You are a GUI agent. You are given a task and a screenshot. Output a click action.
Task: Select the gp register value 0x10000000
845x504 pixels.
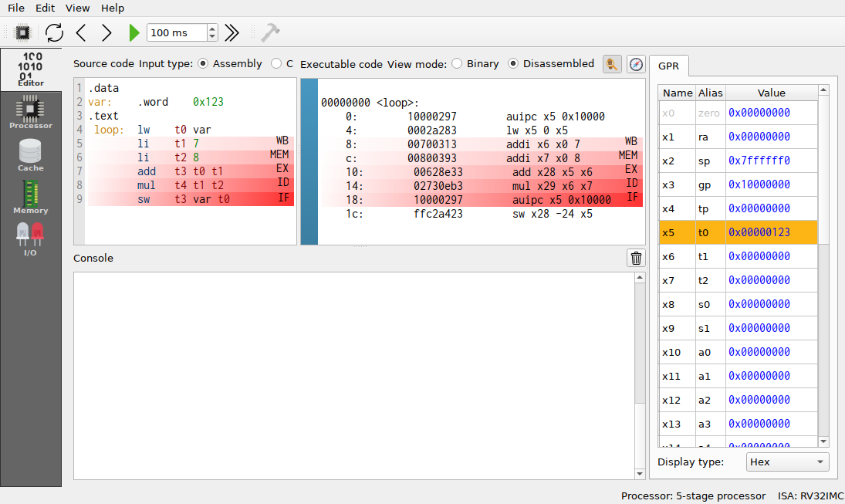tap(771, 184)
